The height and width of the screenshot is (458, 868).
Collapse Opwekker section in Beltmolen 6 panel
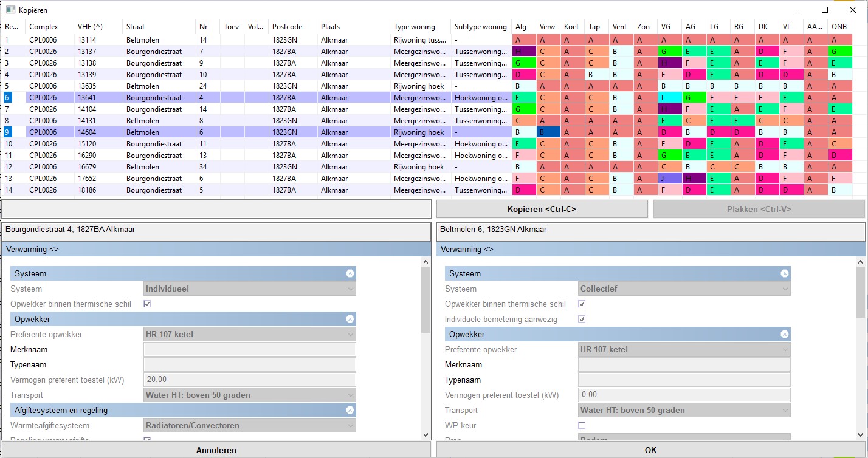tap(785, 334)
